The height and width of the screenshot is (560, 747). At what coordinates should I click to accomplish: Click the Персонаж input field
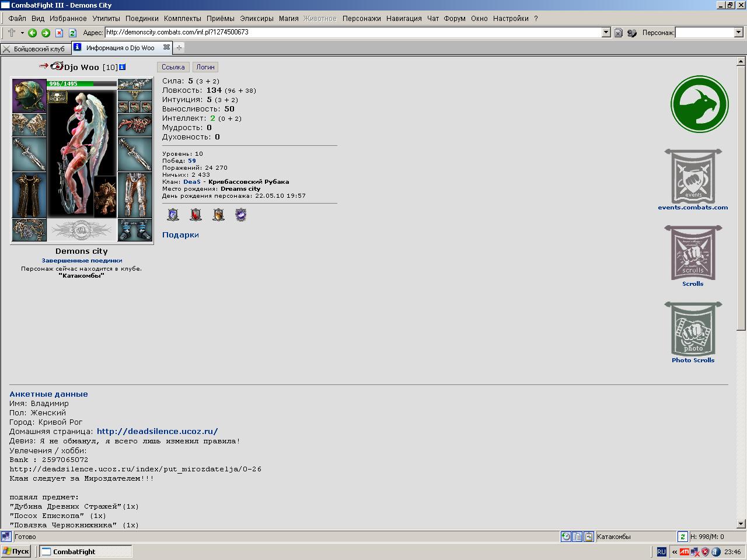click(x=704, y=33)
